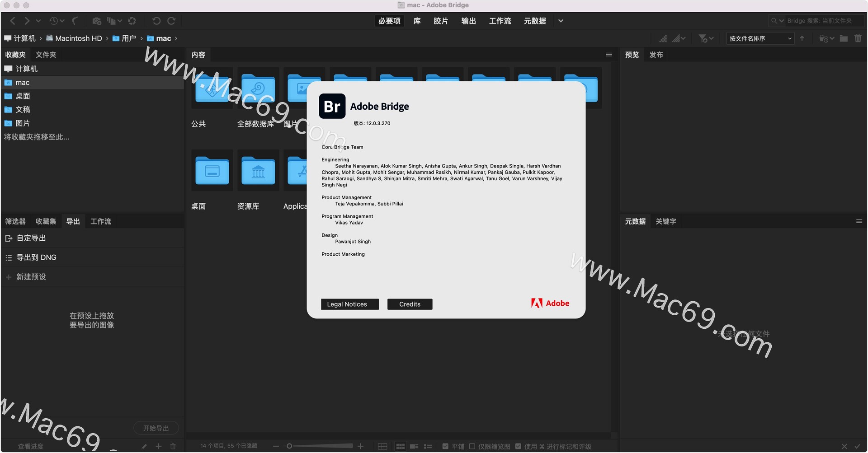This screenshot has width=868, height=453.
Task: Switch to the 输出 workspace
Action: 469,21
